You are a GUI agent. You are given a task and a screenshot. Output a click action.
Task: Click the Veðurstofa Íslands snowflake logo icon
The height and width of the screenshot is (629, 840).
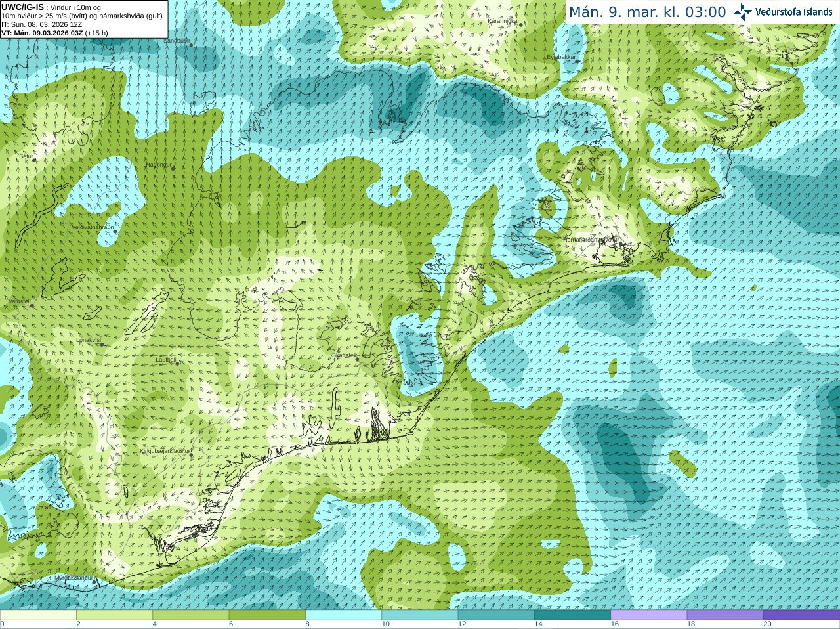(x=743, y=12)
